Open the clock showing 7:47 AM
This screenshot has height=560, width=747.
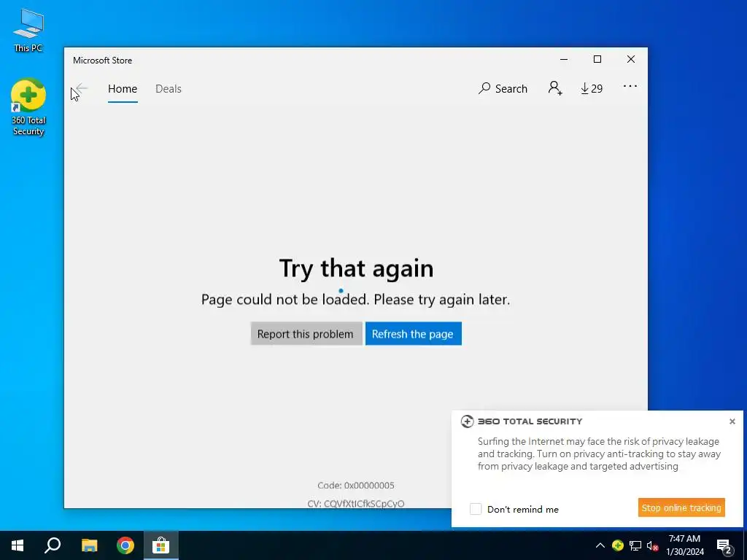(x=684, y=545)
